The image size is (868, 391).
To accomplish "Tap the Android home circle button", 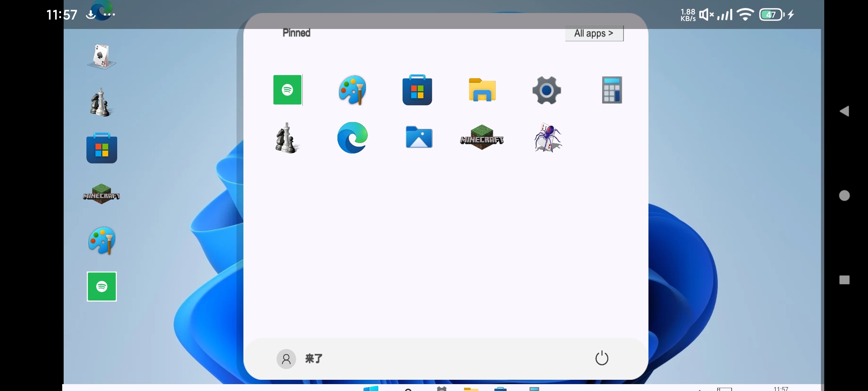I will pos(844,195).
